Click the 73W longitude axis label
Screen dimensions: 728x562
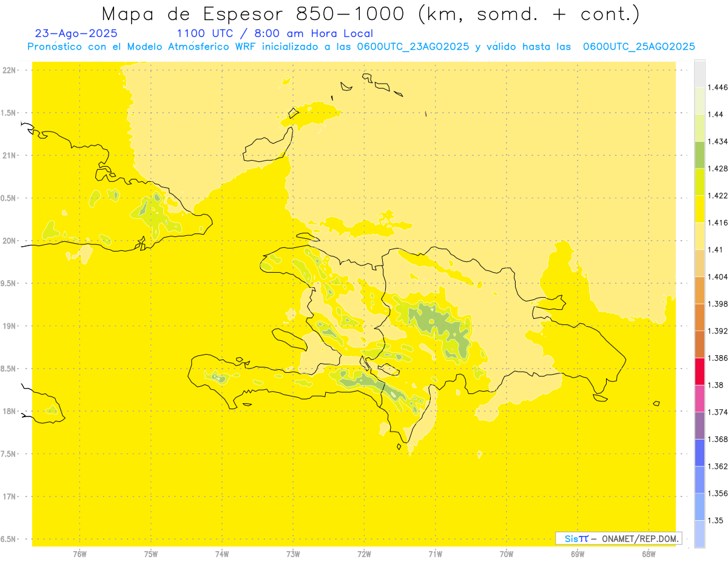293,554
